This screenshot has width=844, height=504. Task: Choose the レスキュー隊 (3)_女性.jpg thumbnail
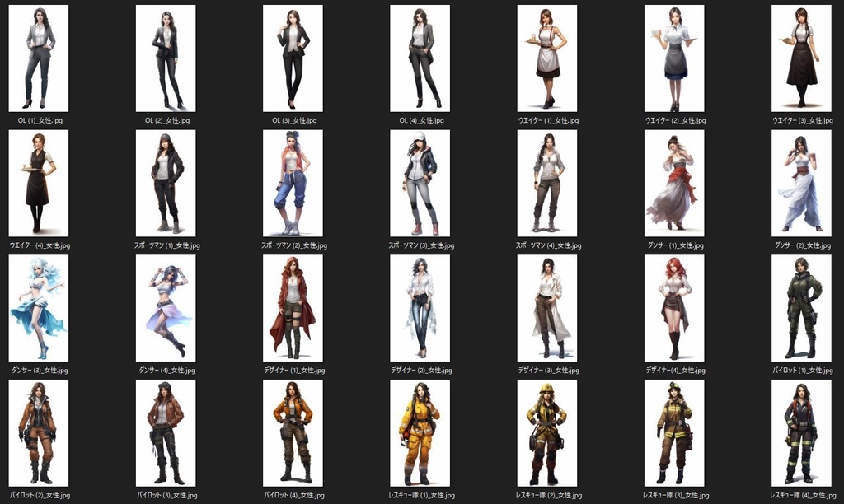pyautogui.click(x=674, y=433)
